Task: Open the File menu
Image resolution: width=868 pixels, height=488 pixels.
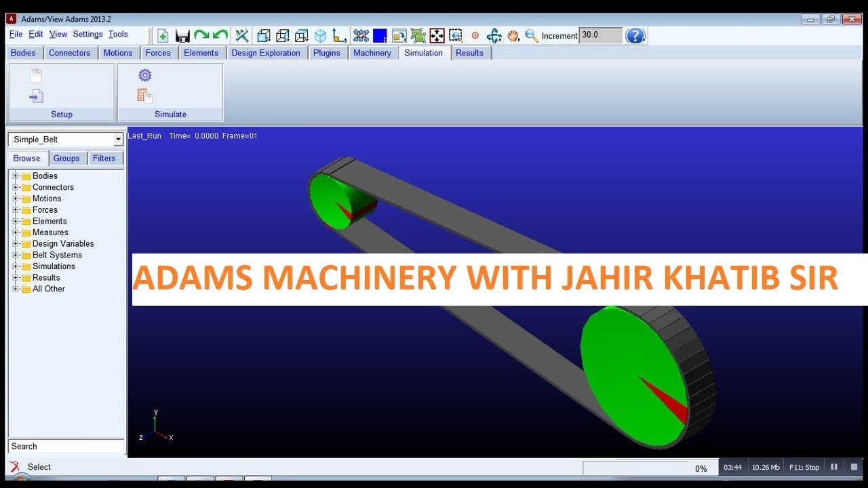Action: pyautogui.click(x=16, y=34)
